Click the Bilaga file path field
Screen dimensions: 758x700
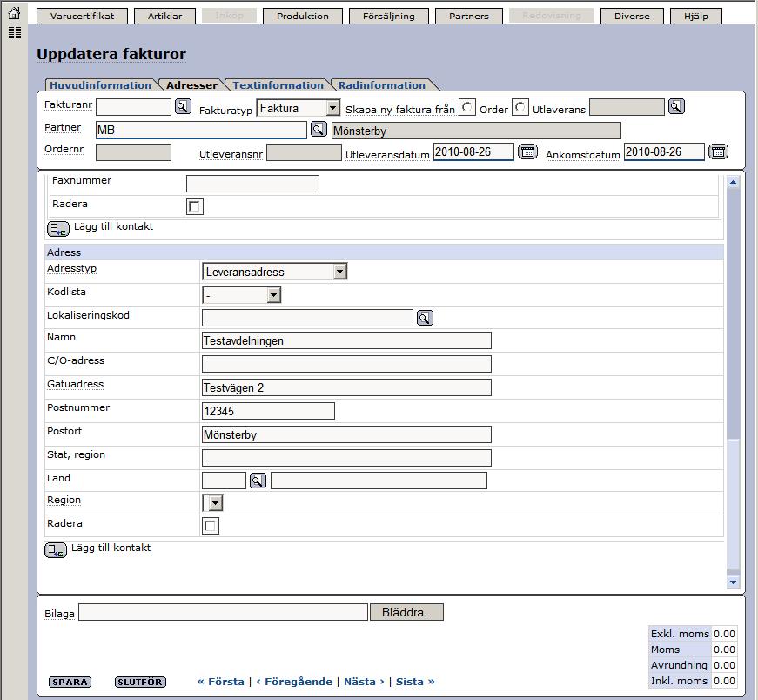point(223,612)
